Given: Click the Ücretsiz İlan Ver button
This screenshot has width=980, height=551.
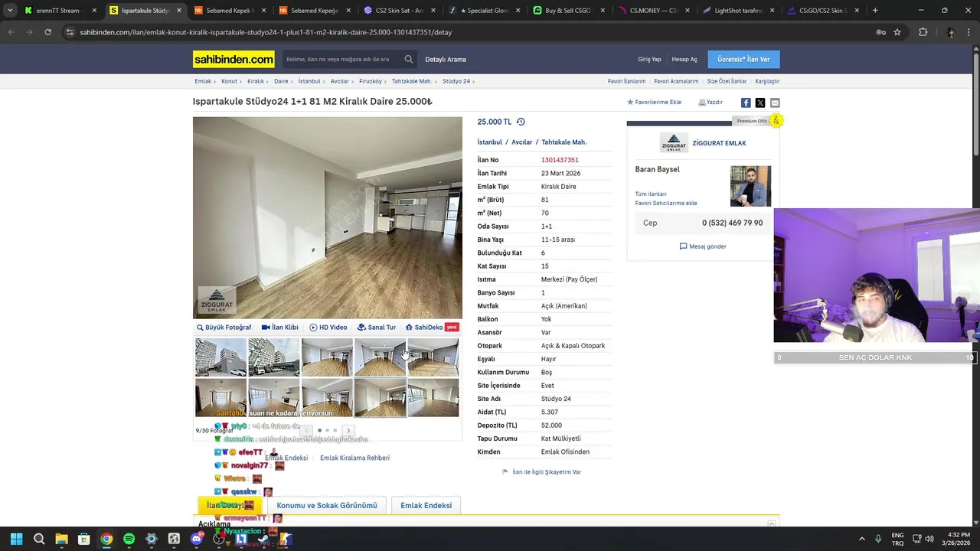Looking at the screenshot, I should click(x=743, y=59).
